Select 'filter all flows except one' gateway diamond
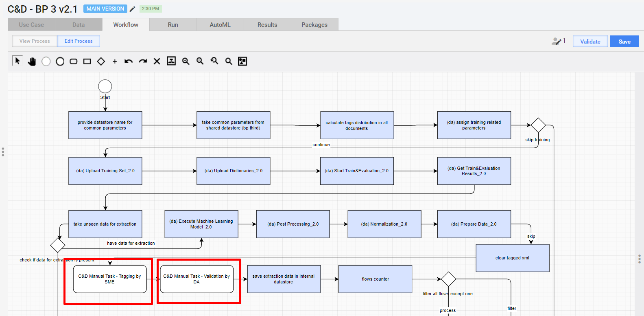Image resolution: width=644 pixels, height=316 pixels. [448, 279]
